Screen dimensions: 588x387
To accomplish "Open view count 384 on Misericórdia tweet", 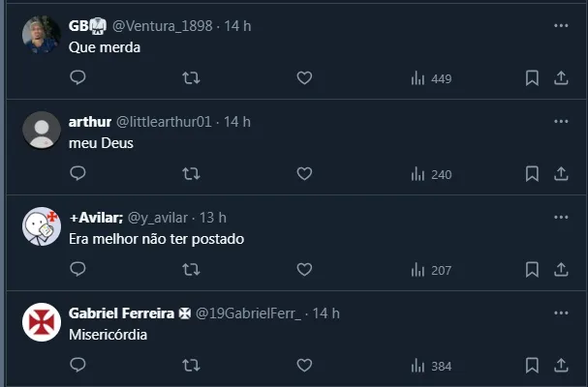I will tap(431, 366).
